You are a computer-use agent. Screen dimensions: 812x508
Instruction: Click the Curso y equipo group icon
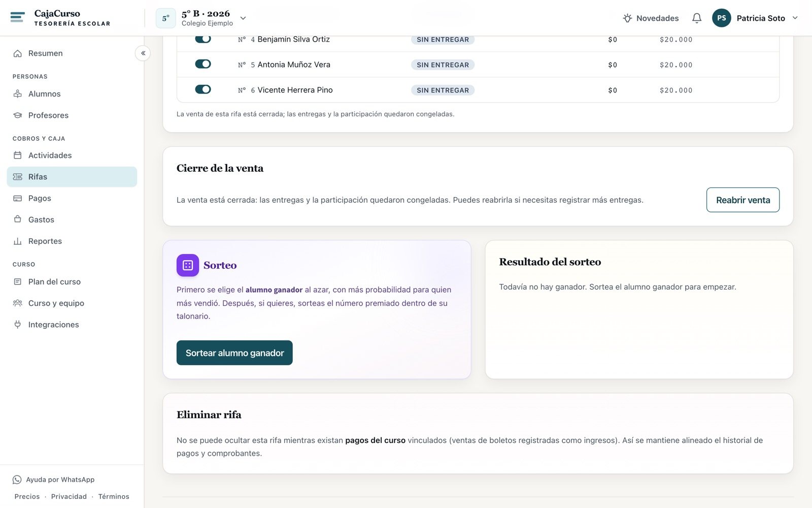click(x=18, y=303)
